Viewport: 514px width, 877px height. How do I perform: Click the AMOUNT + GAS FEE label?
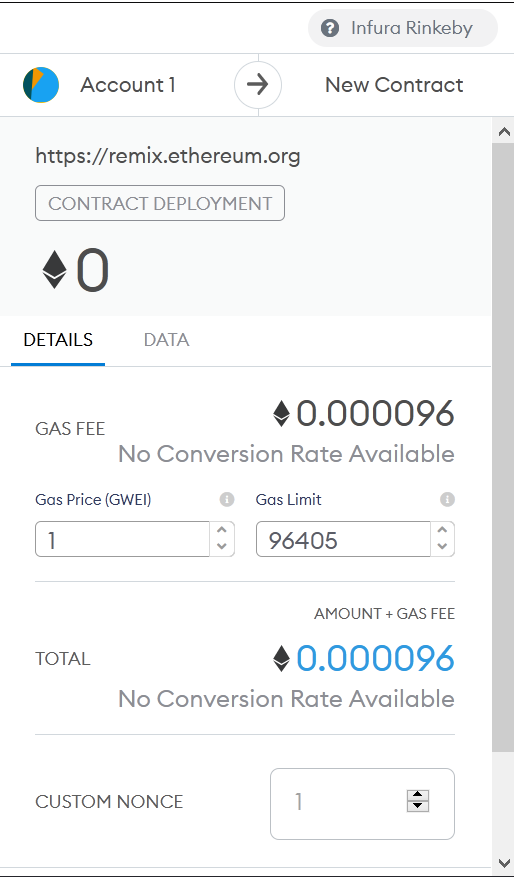(384, 614)
